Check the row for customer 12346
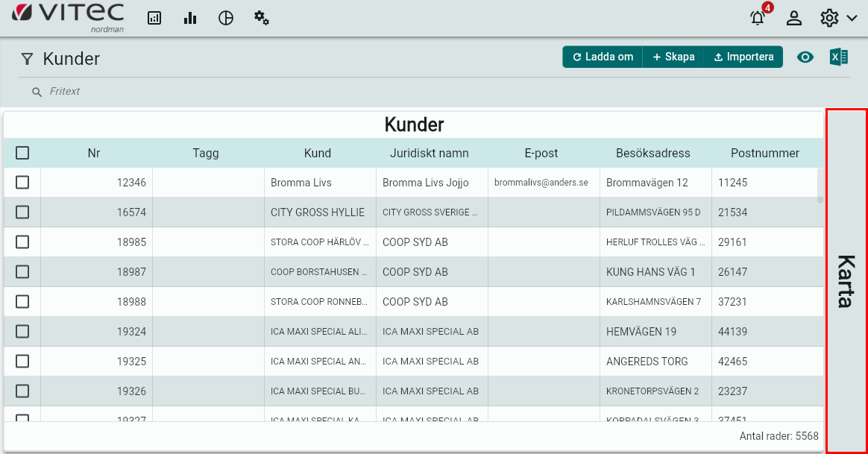The height and width of the screenshot is (454, 868). coord(22,182)
